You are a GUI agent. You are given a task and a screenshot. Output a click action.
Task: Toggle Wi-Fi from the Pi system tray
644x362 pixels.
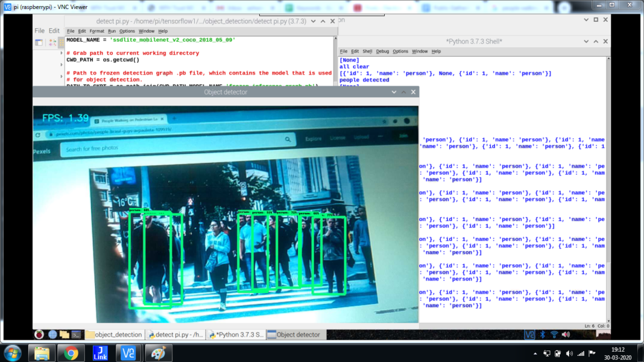click(x=554, y=334)
